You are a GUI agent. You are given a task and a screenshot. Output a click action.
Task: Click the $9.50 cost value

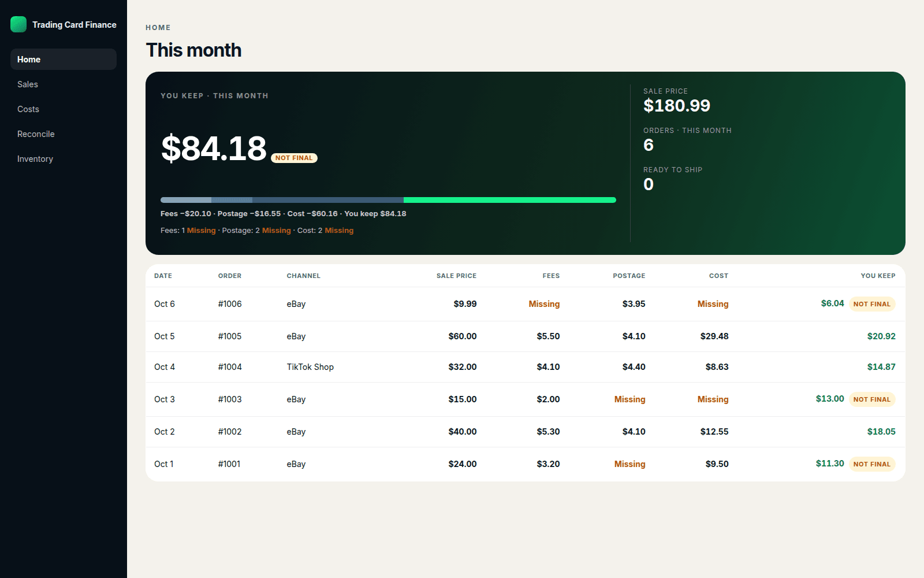717,464
